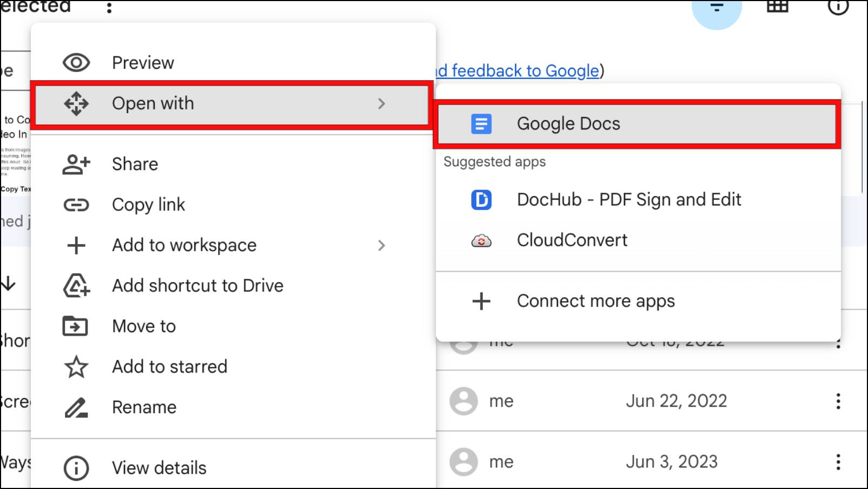868x489 pixels.
Task: Choose Add to starred
Action: tap(233, 367)
